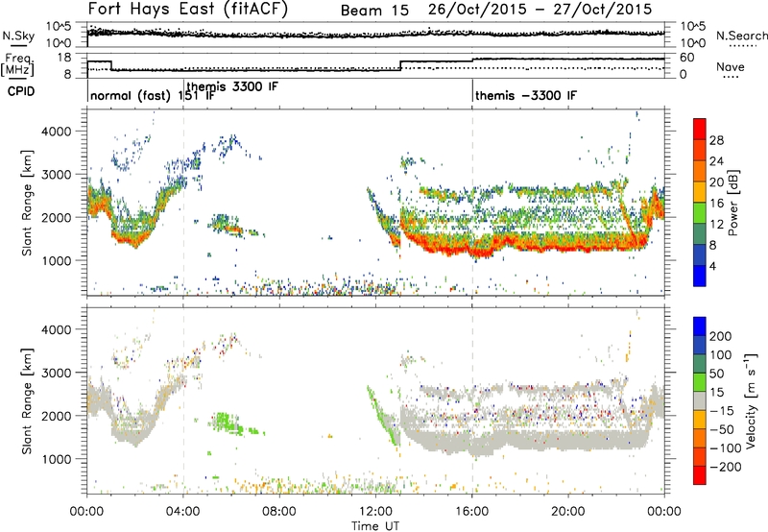Viewport: 768px width, 532px height.
Task: Click the "Slant Range [km]" label of velocity panel
Action: (x=27, y=400)
